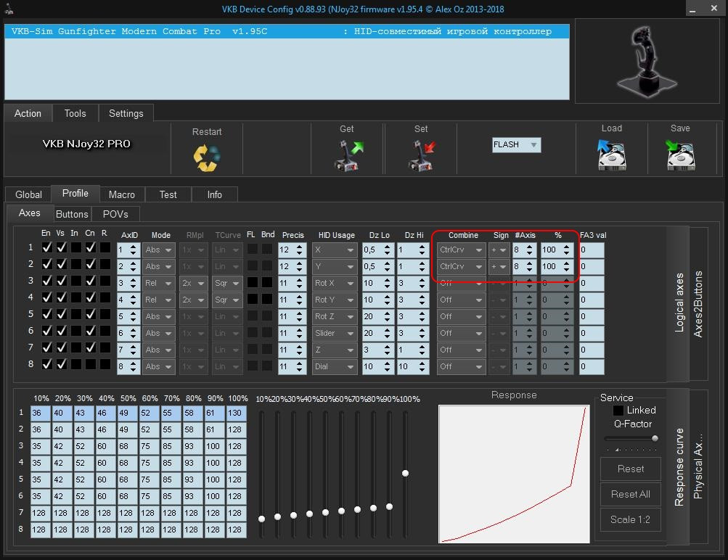The image size is (728, 560).
Task: Open Combine CtrlCrv dropdown for axis 1
Action: [461, 250]
